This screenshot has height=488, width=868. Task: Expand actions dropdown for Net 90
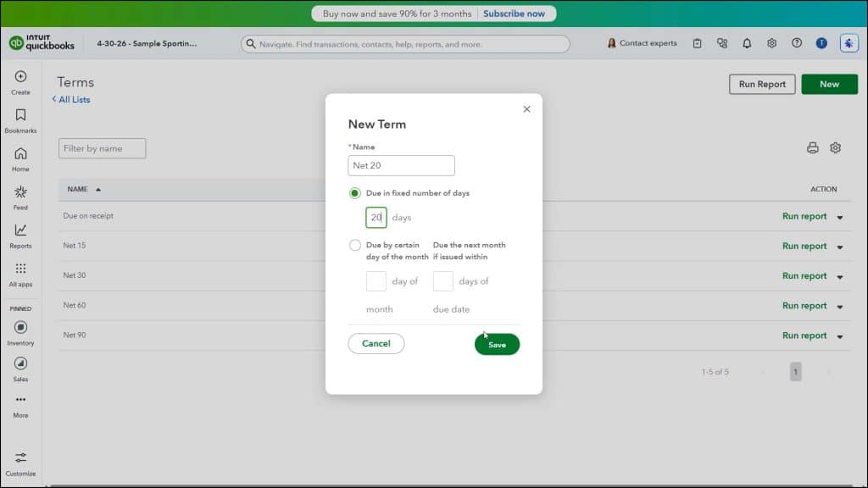click(840, 336)
